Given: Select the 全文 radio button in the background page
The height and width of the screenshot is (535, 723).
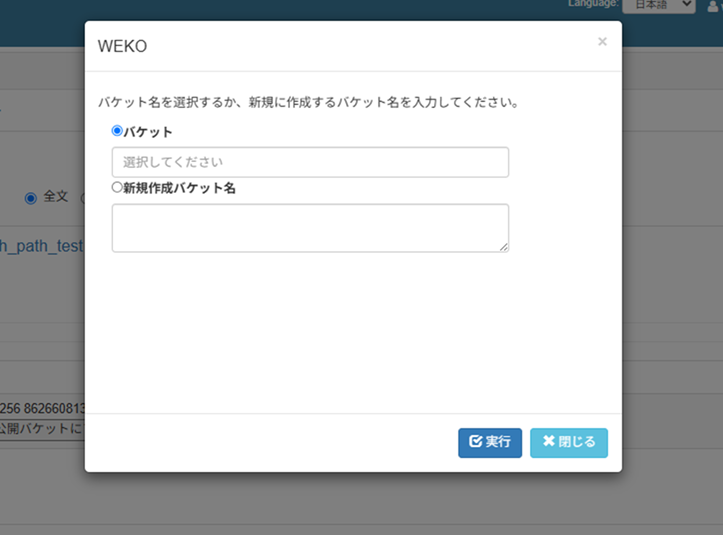Looking at the screenshot, I should [x=30, y=198].
